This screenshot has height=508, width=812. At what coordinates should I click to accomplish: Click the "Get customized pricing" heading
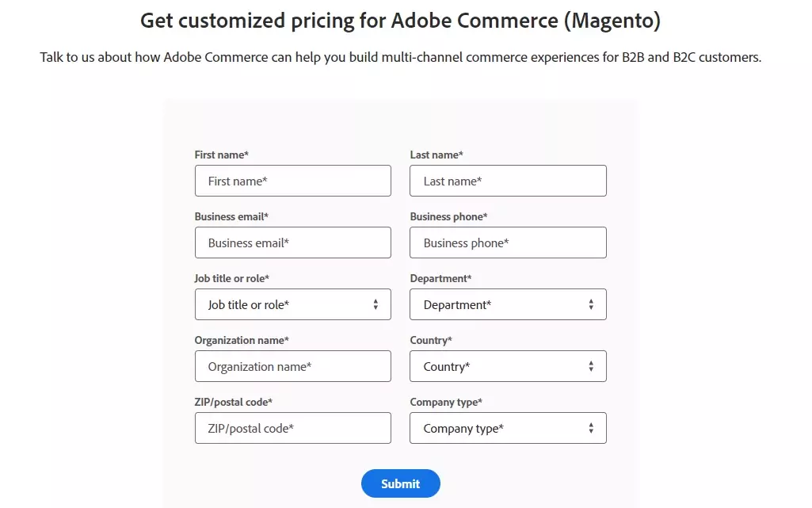click(400, 21)
